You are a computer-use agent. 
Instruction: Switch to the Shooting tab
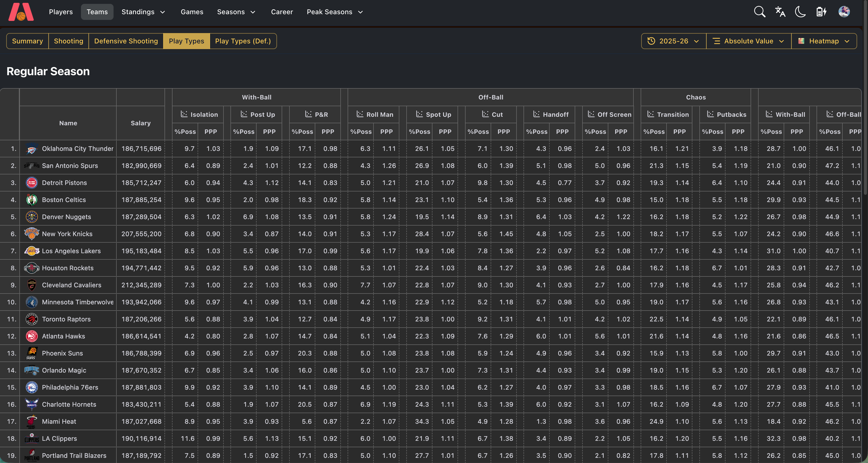(x=68, y=41)
